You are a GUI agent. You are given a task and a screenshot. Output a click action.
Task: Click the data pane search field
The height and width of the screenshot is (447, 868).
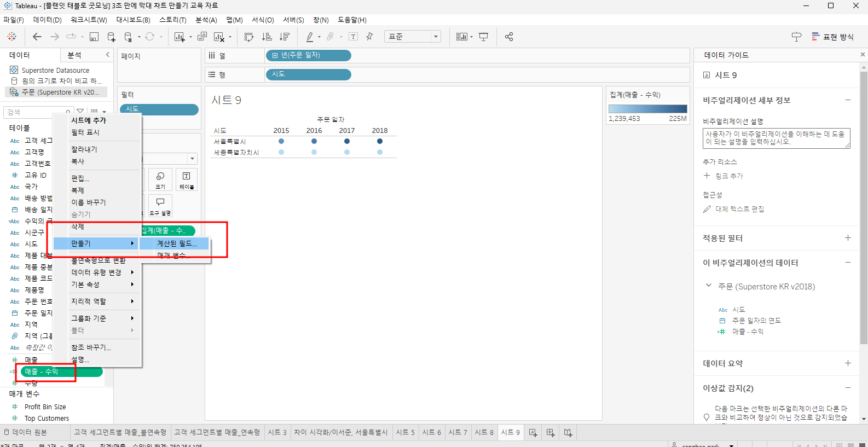[x=38, y=112]
